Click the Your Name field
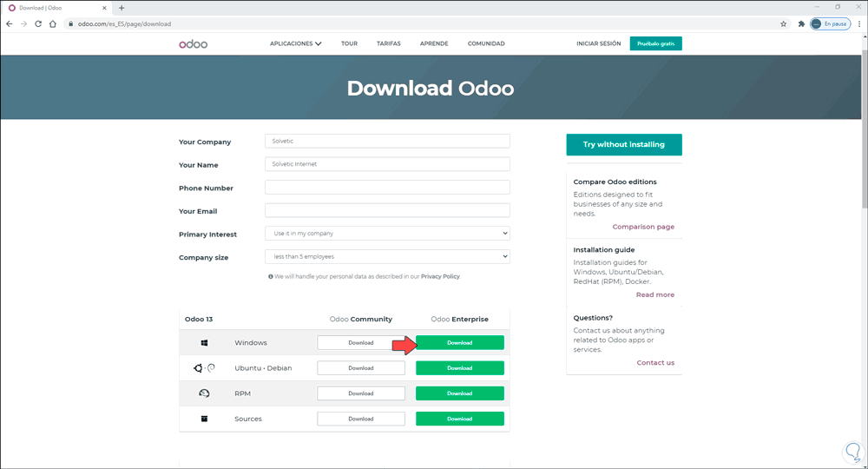 (387, 164)
